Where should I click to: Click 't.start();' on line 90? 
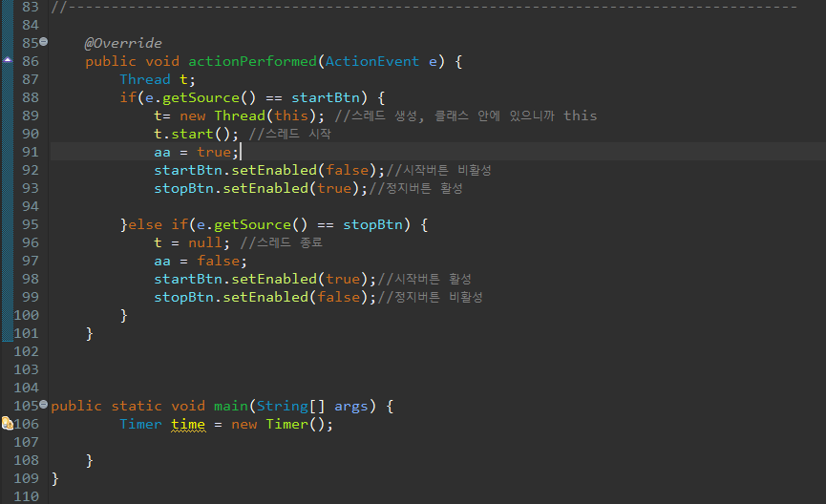[196, 134]
